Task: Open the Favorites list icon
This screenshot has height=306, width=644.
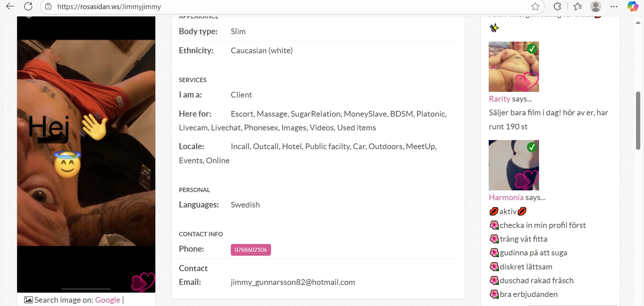Action: coord(577,6)
